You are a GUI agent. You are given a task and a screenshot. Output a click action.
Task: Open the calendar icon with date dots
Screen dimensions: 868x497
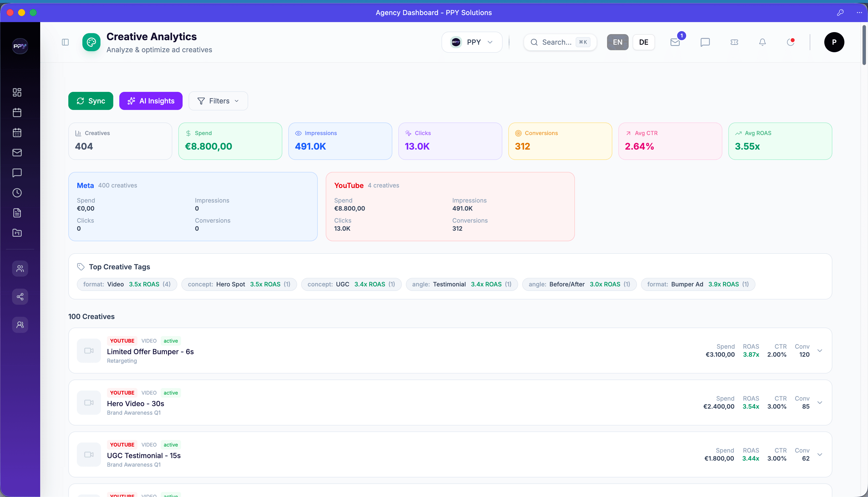pyautogui.click(x=17, y=133)
